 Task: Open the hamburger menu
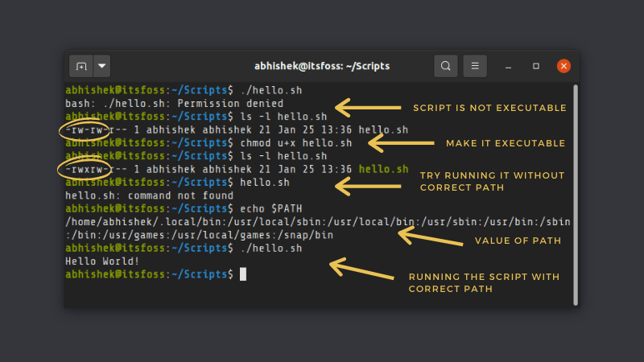click(475, 66)
